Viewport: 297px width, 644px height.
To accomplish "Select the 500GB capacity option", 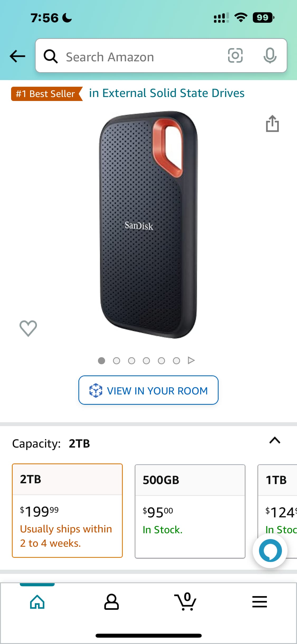I will tap(190, 511).
